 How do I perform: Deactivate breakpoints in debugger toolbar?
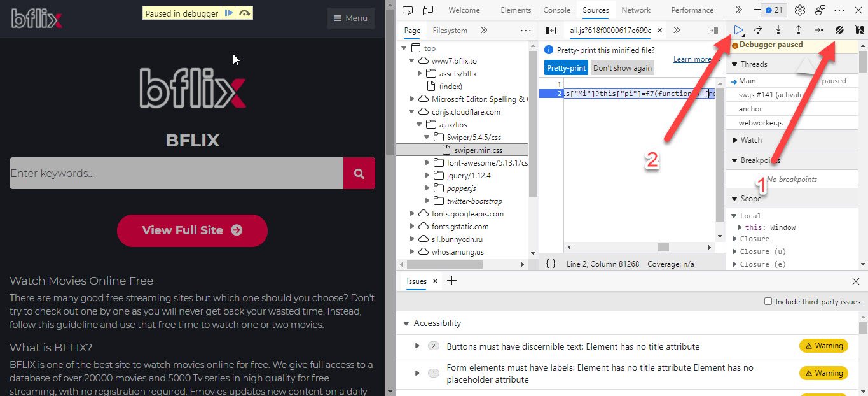pos(839,30)
